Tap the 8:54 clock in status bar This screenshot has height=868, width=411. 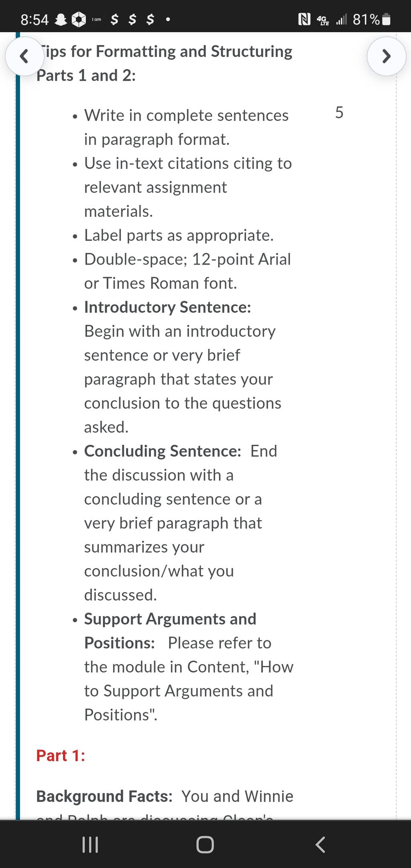(x=35, y=20)
